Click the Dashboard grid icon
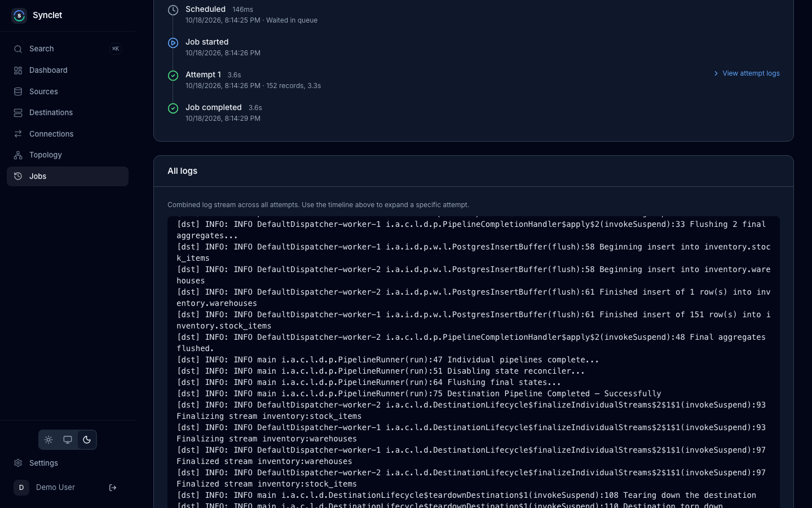Image resolution: width=812 pixels, height=508 pixels. click(x=18, y=71)
